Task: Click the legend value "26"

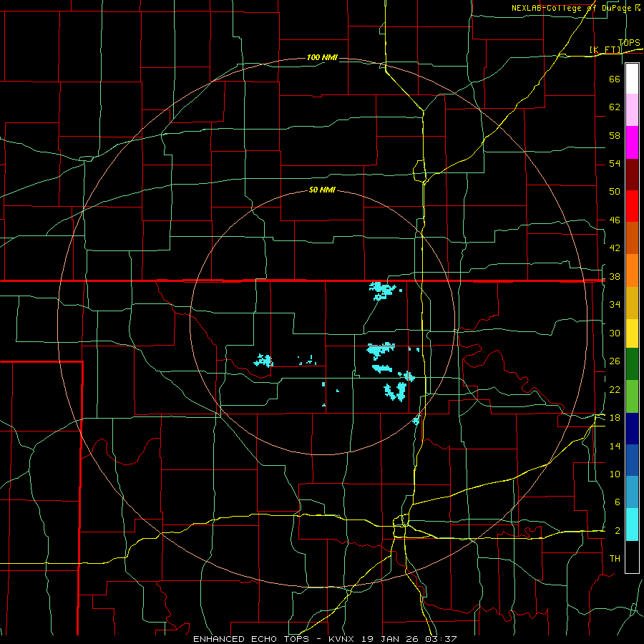Action: pos(615,361)
